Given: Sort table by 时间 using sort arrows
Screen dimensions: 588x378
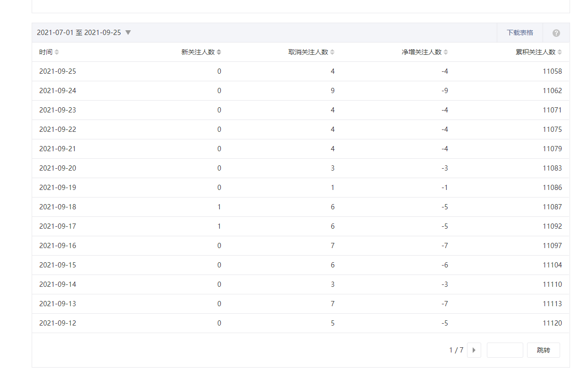Looking at the screenshot, I should 57,52.
